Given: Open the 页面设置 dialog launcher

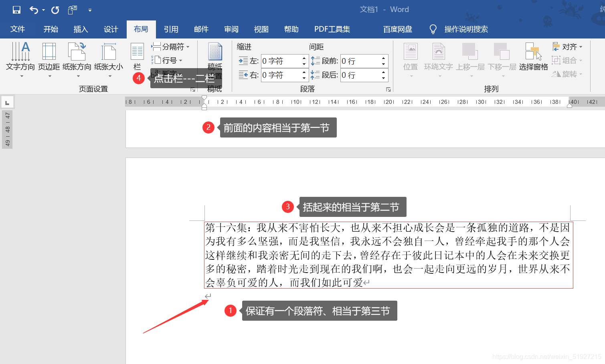Looking at the screenshot, I should (x=193, y=89).
